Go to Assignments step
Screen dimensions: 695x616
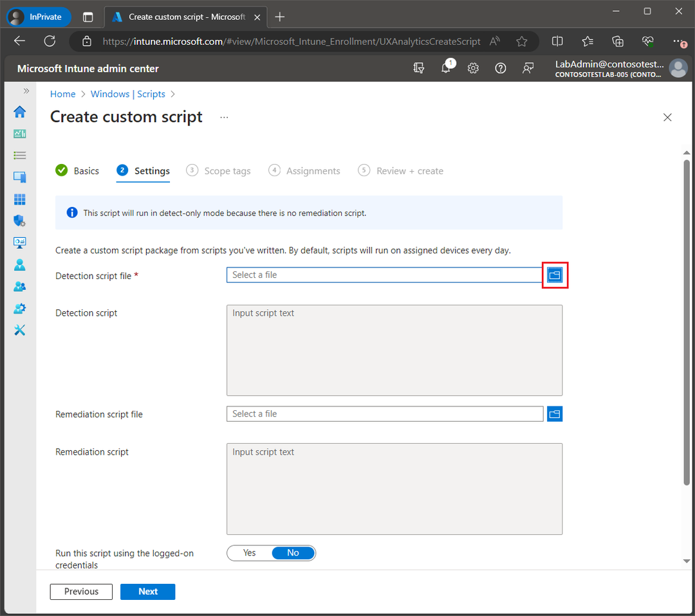304,170
